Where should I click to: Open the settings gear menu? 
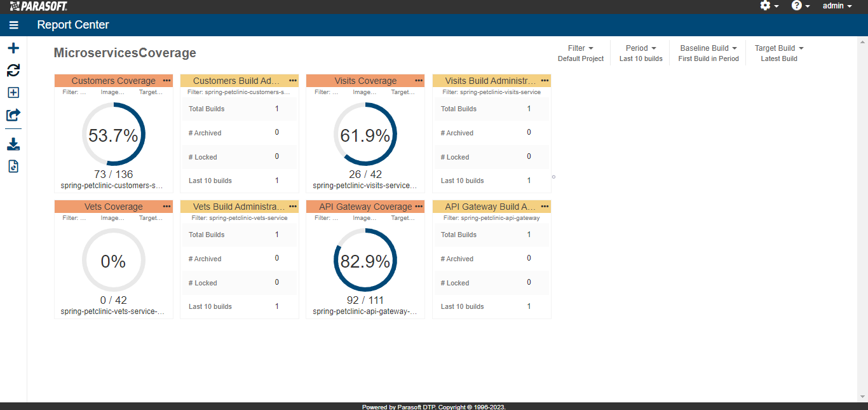(769, 6)
